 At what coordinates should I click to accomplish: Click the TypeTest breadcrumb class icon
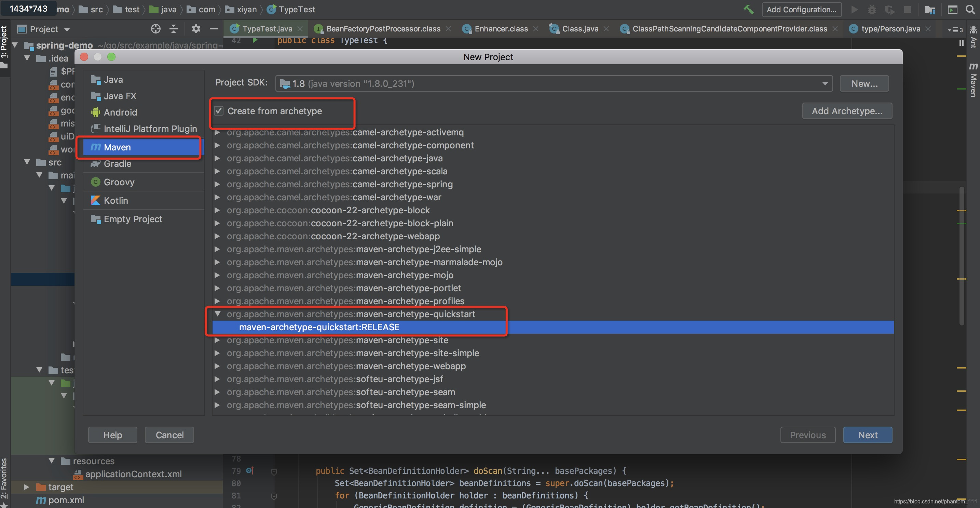271,10
